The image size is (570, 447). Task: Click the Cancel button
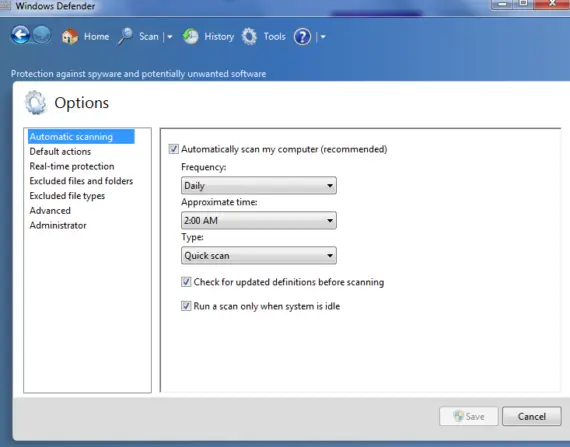pyautogui.click(x=531, y=416)
